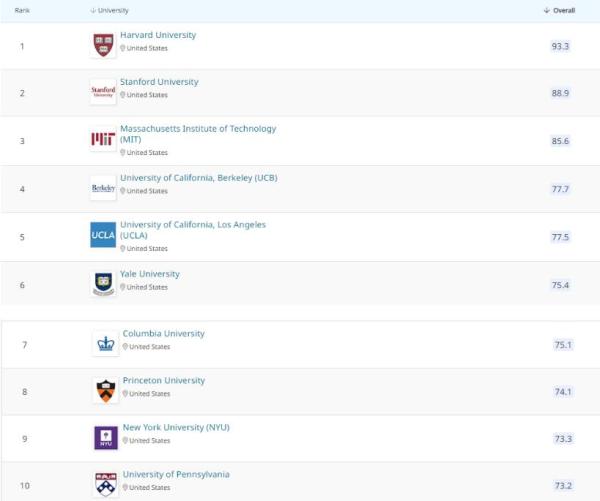Viewport: 600px width, 501px height.
Task: Open the Yale University link
Action: pos(150,274)
